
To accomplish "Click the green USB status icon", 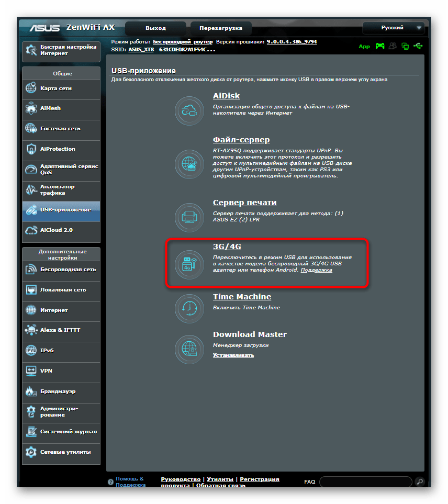I will point(417,46).
